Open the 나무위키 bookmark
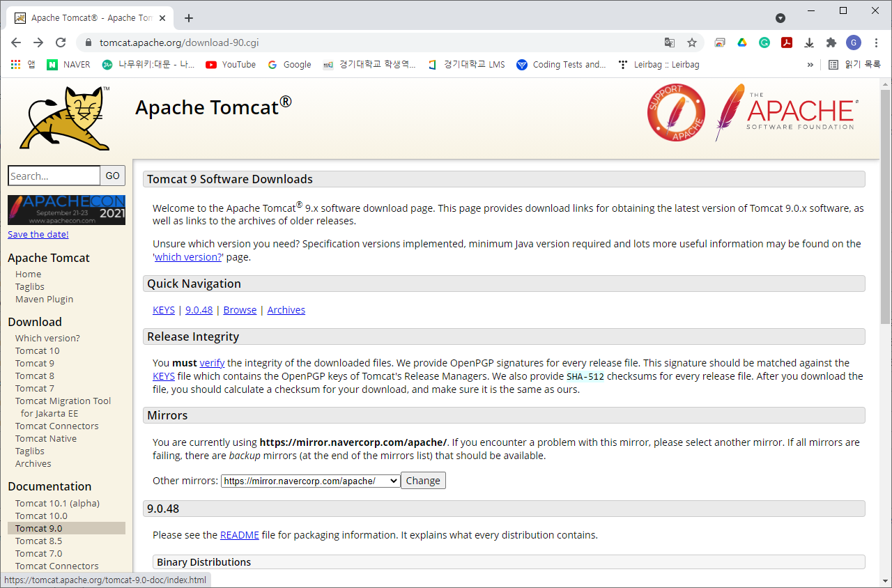 point(148,64)
